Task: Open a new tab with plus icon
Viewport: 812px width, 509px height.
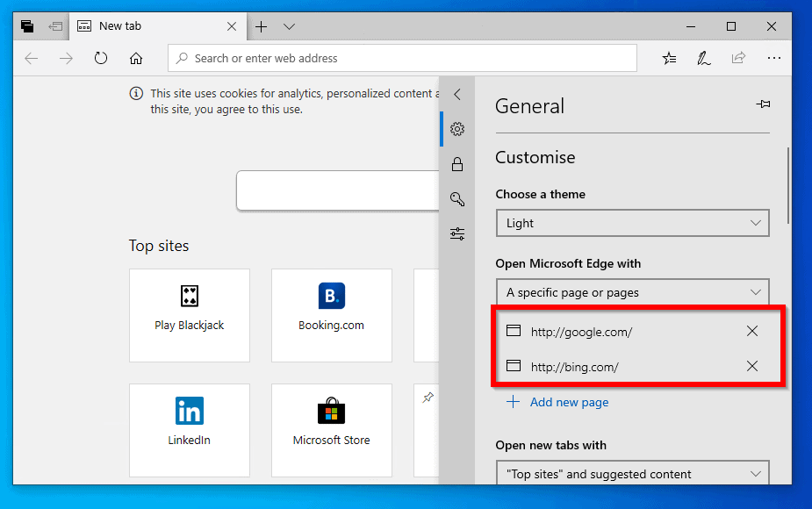Action: (262, 26)
